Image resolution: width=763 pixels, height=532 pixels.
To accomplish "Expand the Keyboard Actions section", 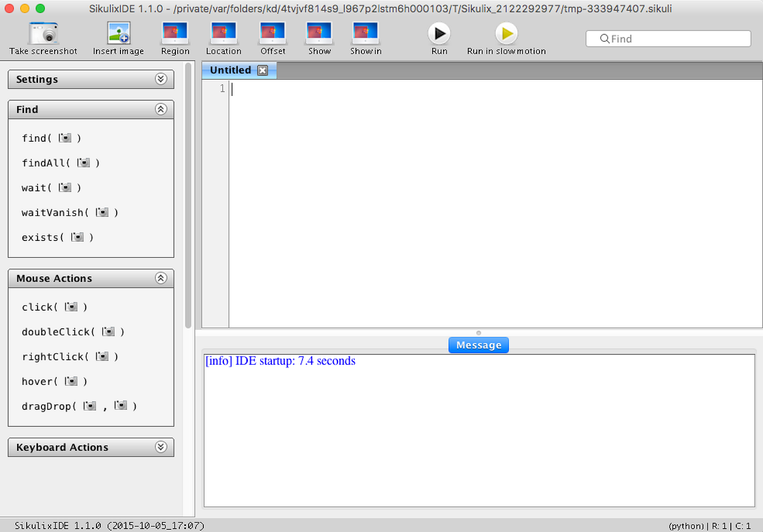I will click(161, 447).
